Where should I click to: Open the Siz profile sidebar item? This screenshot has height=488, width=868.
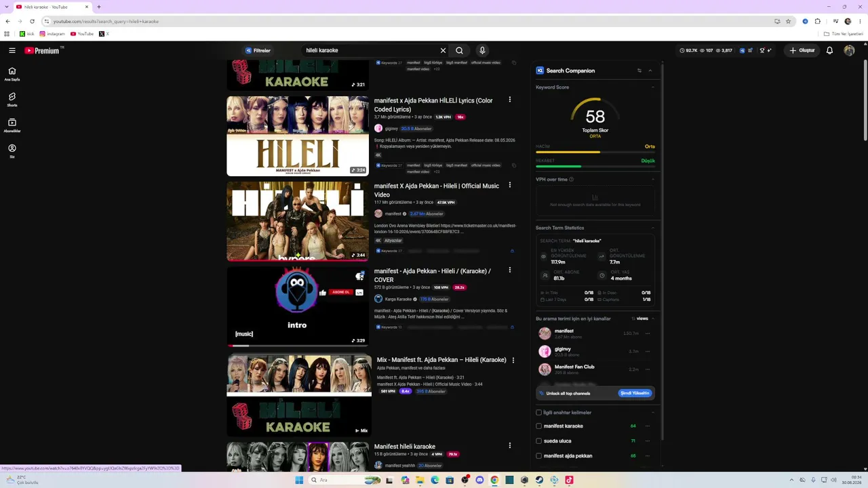(12, 151)
